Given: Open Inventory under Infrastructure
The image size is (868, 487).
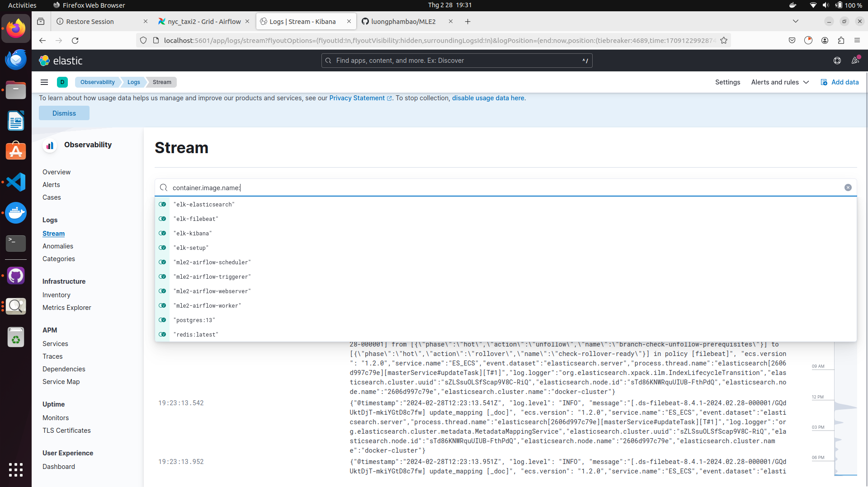Looking at the screenshot, I should (57, 295).
